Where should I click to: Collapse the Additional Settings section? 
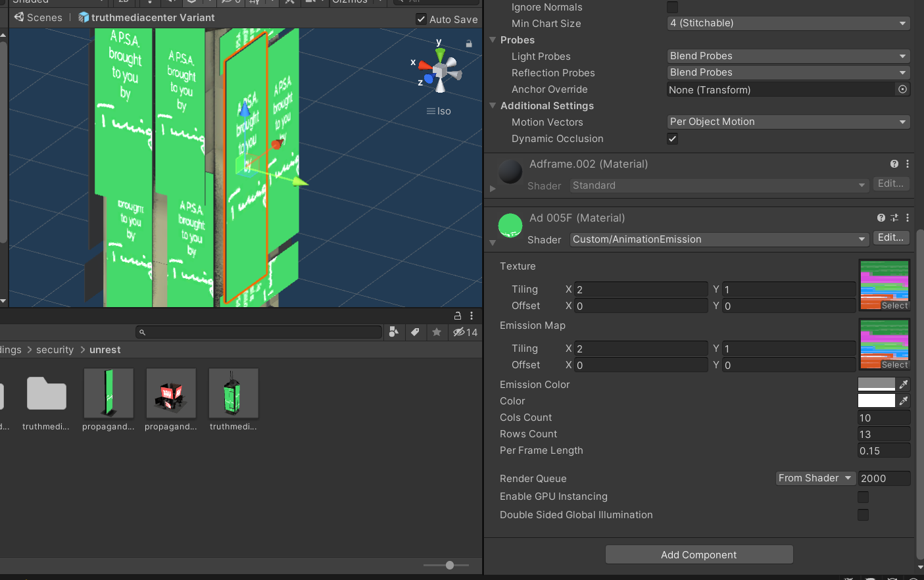(493, 106)
